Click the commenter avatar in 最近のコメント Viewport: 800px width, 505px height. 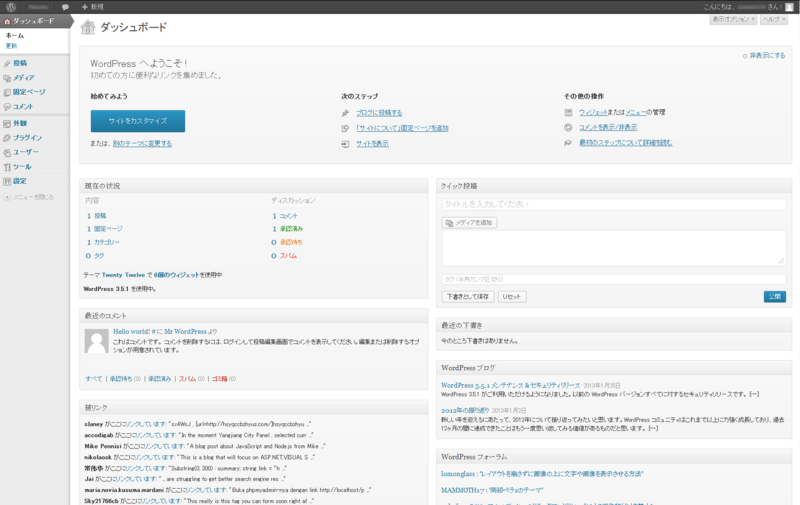[x=96, y=341]
